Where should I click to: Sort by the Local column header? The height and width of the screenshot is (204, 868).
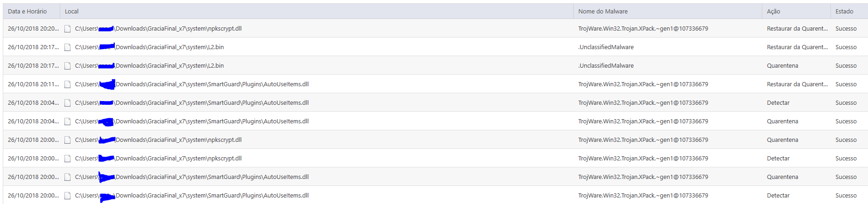click(72, 11)
